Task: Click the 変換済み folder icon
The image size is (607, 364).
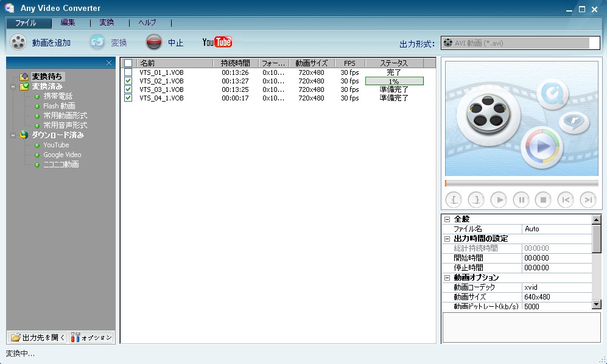Action: tap(24, 86)
